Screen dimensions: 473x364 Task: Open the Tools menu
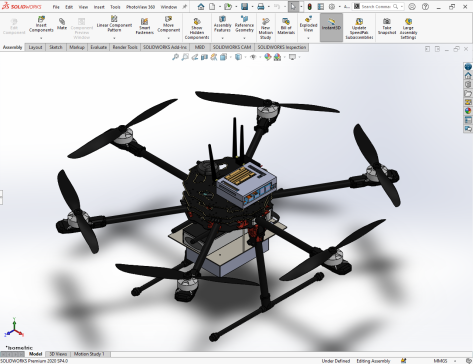[x=115, y=7]
